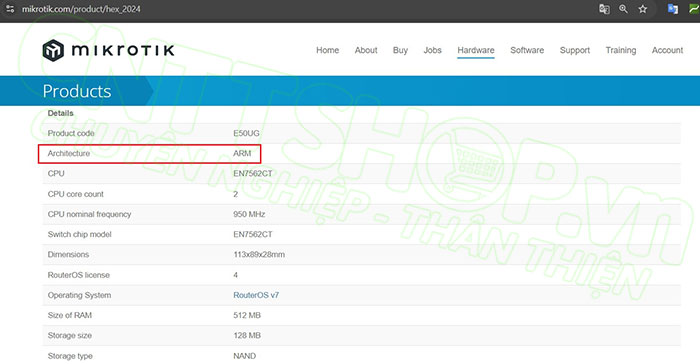Open the Software section

tap(527, 50)
